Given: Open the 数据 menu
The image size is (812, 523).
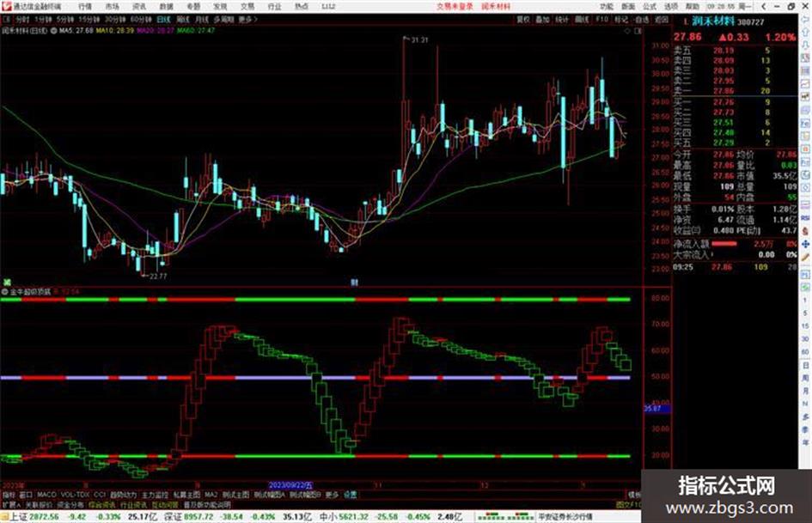Looking at the screenshot, I should pyautogui.click(x=166, y=6).
